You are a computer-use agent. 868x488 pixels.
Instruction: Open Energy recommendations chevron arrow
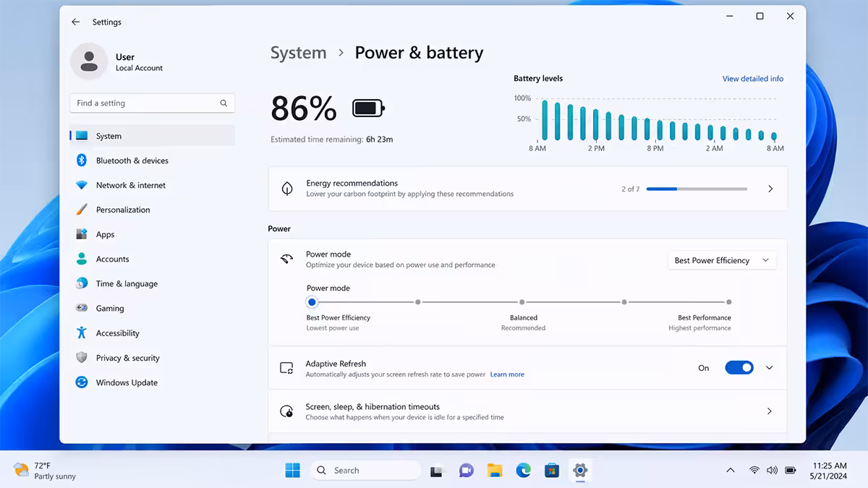[x=770, y=189]
